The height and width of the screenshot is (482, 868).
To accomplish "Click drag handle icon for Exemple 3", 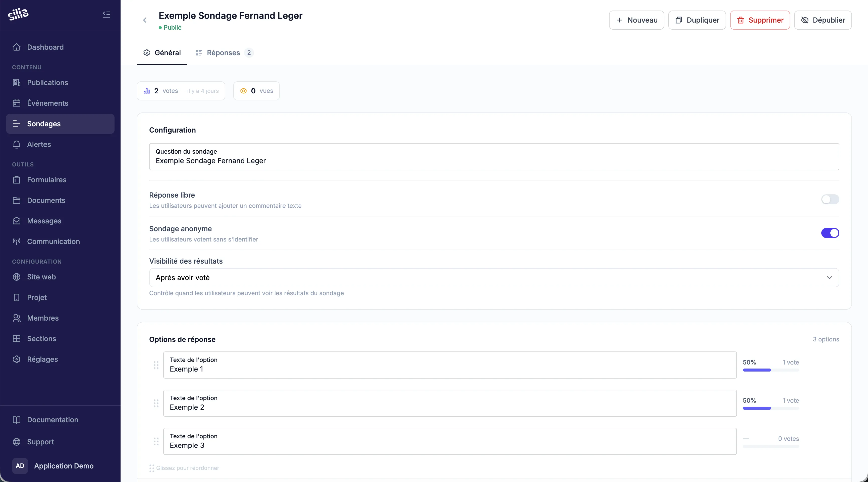I will (x=156, y=441).
